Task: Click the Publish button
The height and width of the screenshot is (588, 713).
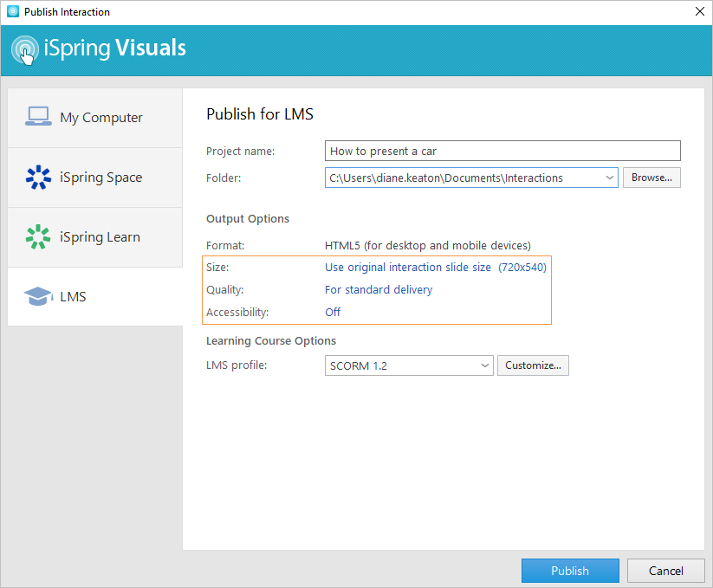Action: pos(570,571)
